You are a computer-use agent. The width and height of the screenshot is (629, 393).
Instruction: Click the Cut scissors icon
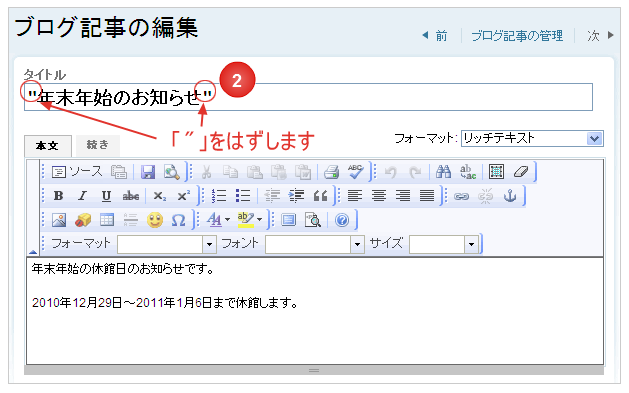pos(206,172)
